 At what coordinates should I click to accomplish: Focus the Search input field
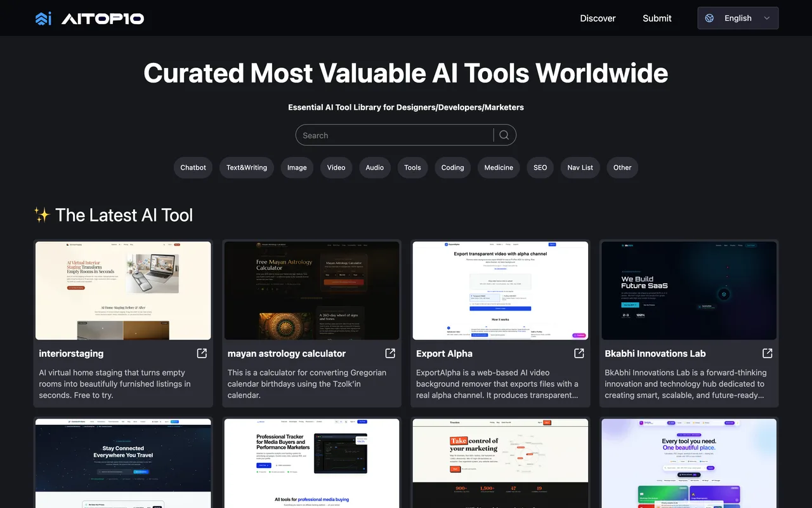(395, 135)
